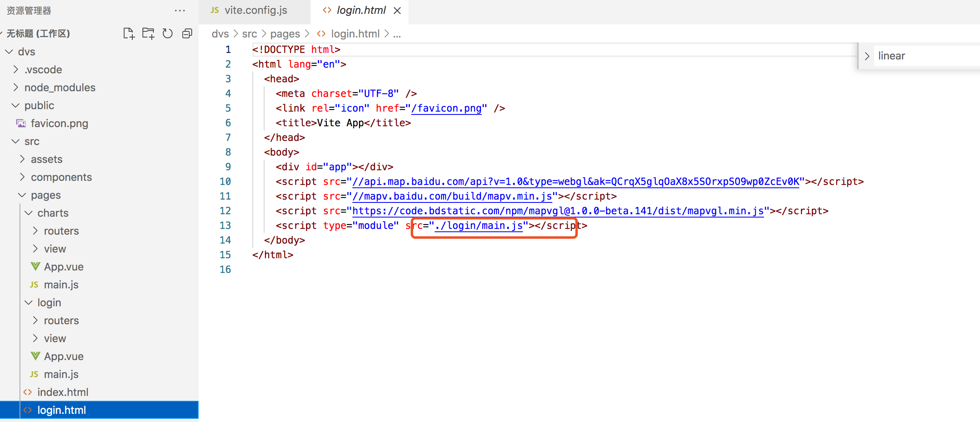Expand routers folder under charts
This screenshot has width=980, height=422.
(x=35, y=231)
